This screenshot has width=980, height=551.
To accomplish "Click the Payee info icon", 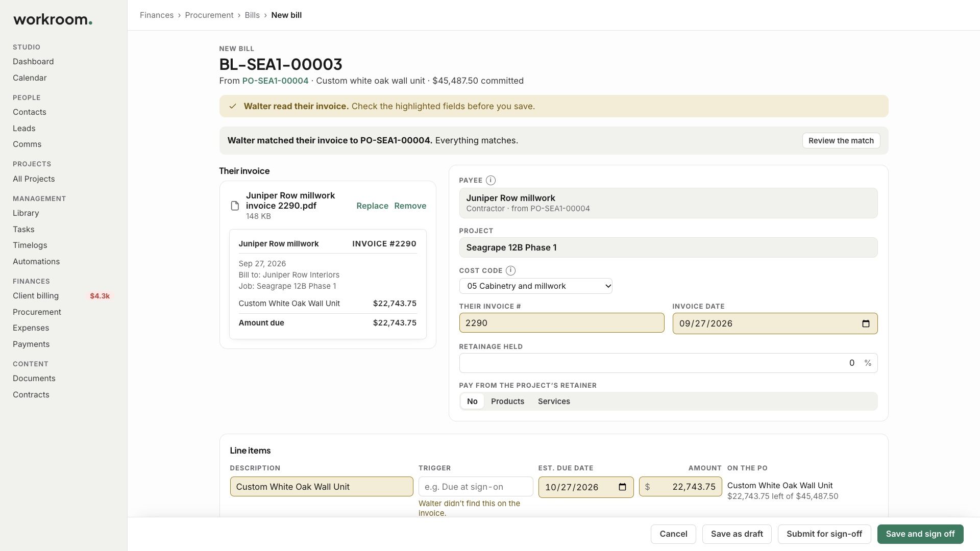I will pyautogui.click(x=491, y=180).
